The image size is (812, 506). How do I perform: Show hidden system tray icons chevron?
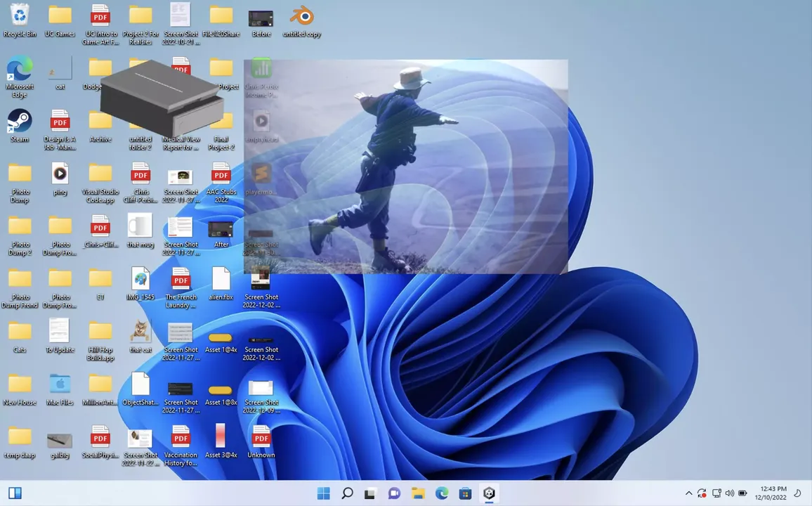688,493
